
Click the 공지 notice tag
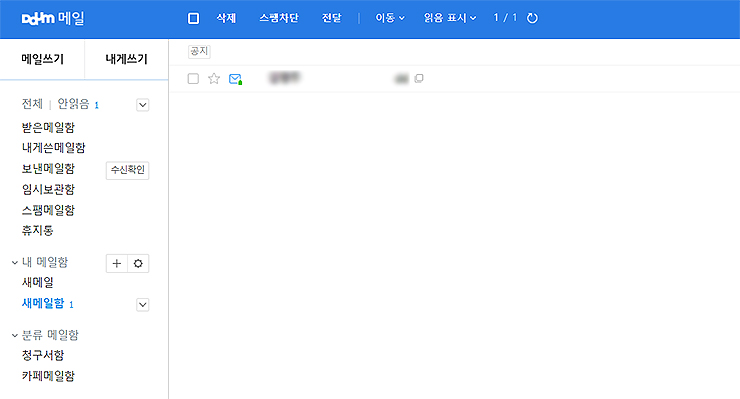(199, 51)
